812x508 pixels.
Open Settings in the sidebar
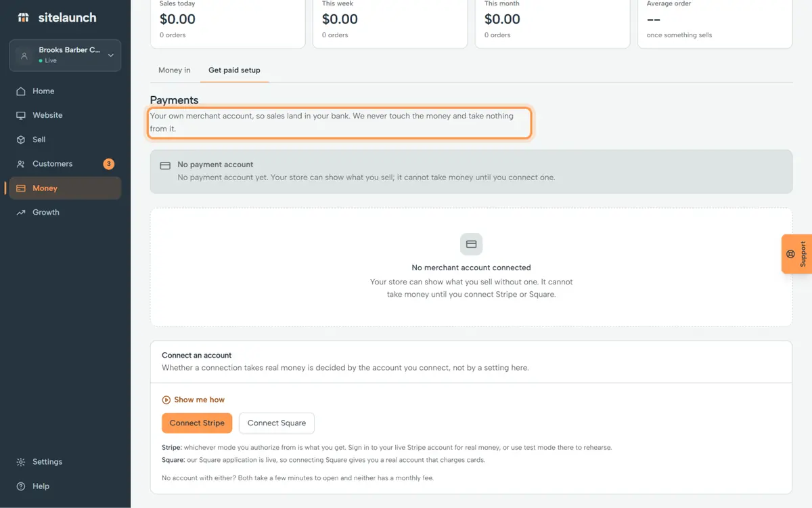tap(65, 462)
